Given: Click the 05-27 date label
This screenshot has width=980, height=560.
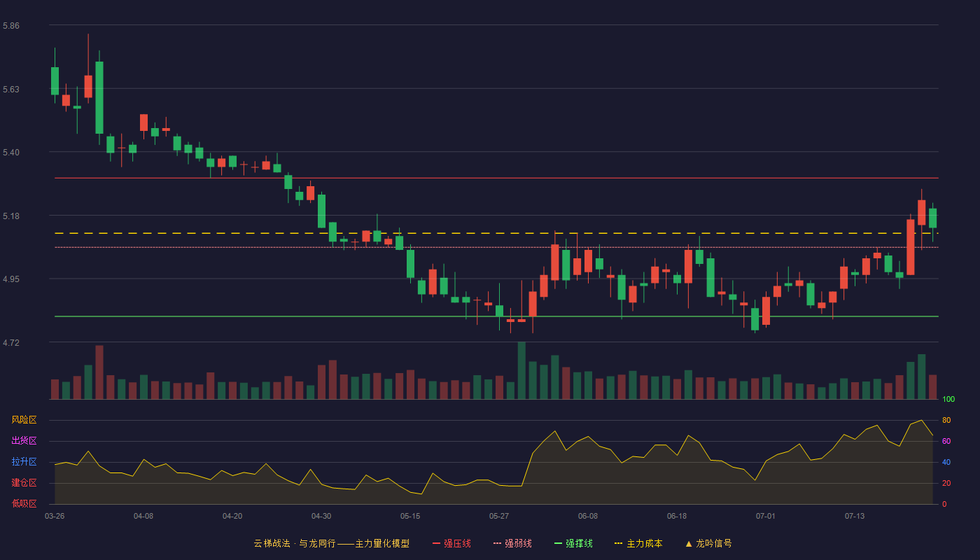Looking at the screenshot, I should [x=499, y=516].
